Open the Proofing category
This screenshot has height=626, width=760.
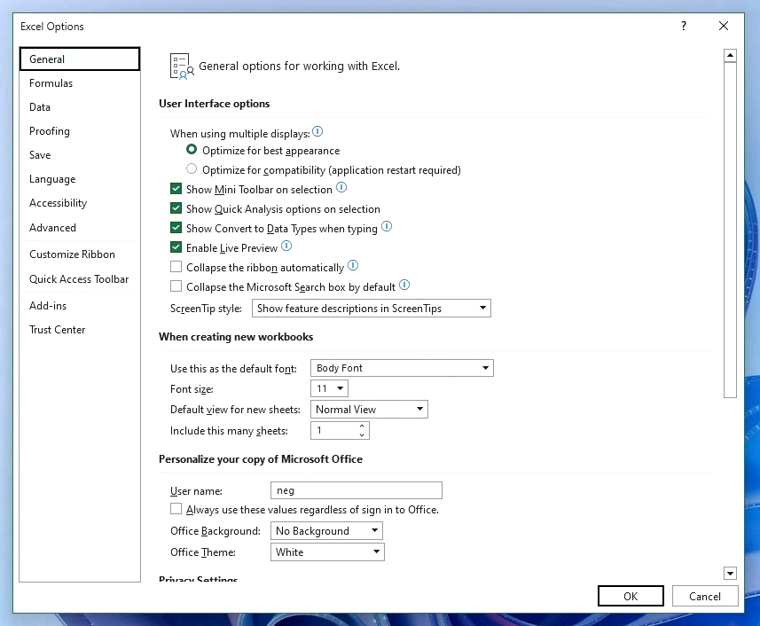pos(79,131)
